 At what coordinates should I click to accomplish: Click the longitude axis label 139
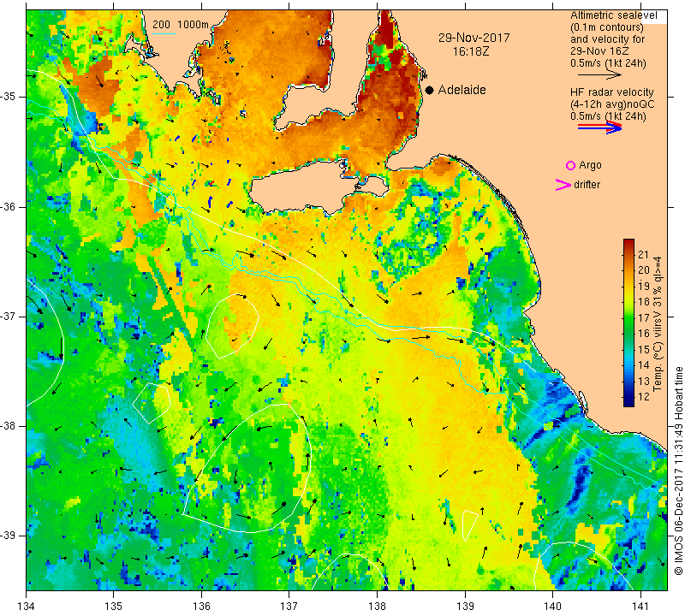[465, 606]
